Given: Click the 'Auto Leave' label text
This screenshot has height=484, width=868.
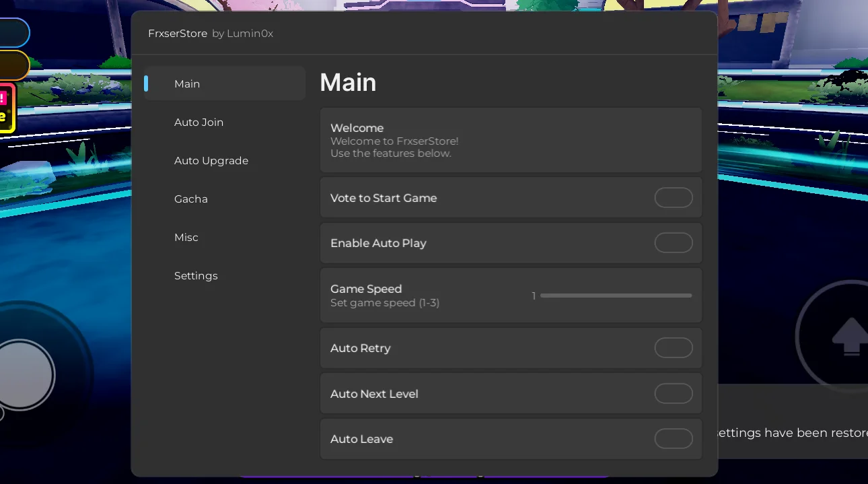Looking at the screenshot, I should point(361,439).
